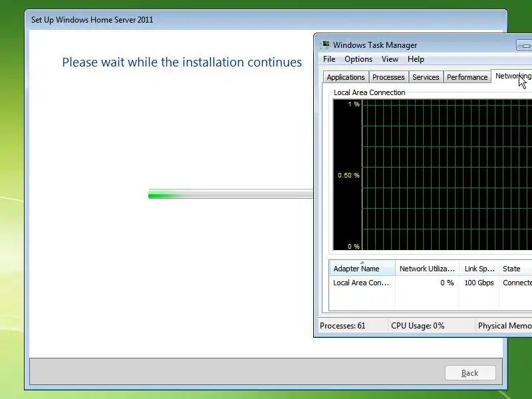Open the Options menu in Task Manager
Viewport: 532px width, 399px height.
(358, 59)
